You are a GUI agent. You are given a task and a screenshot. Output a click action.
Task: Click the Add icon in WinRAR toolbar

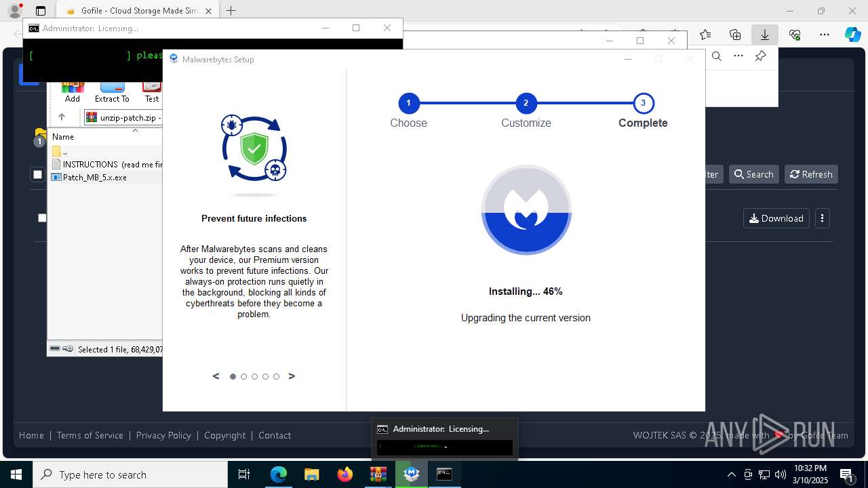(x=73, y=91)
